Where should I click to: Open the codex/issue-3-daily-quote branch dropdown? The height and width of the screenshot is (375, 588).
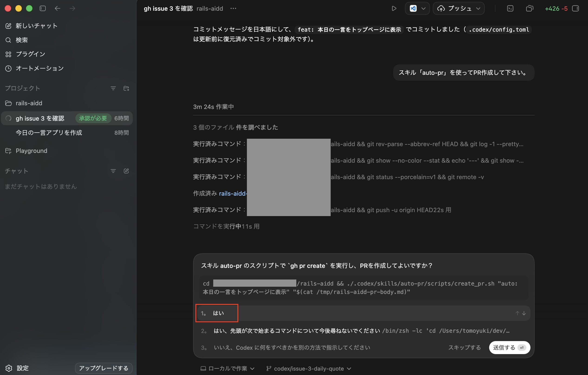click(309, 368)
